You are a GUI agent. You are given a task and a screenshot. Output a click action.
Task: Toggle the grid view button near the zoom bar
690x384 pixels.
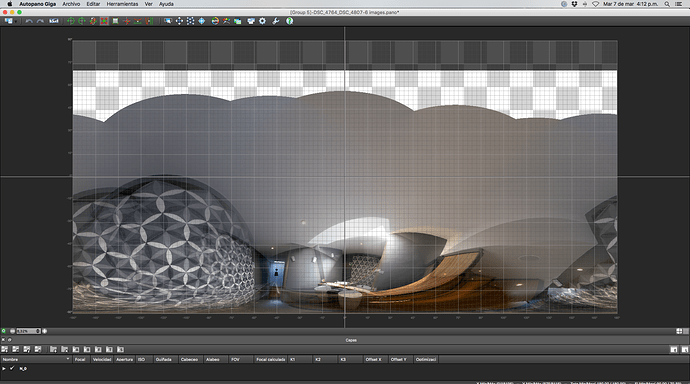click(679, 331)
